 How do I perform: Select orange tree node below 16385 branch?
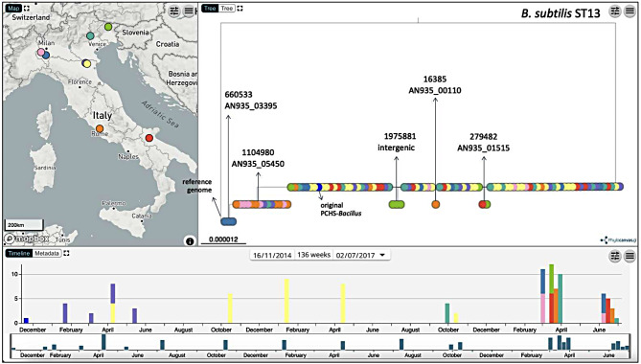click(x=436, y=204)
